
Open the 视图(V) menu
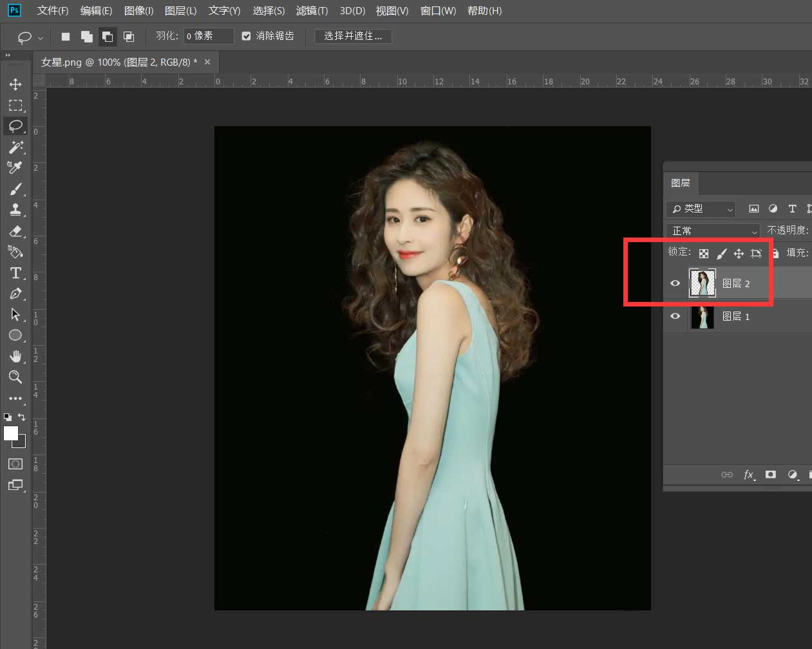tap(392, 11)
